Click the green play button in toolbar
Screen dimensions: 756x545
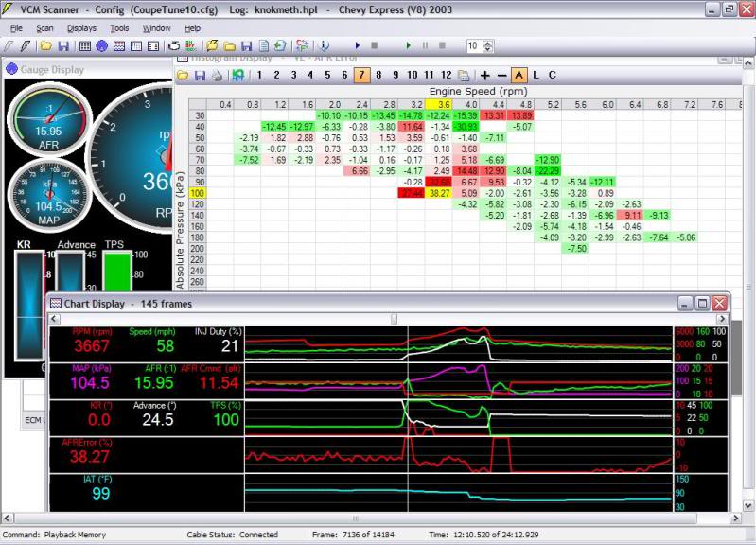(x=408, y=45)
